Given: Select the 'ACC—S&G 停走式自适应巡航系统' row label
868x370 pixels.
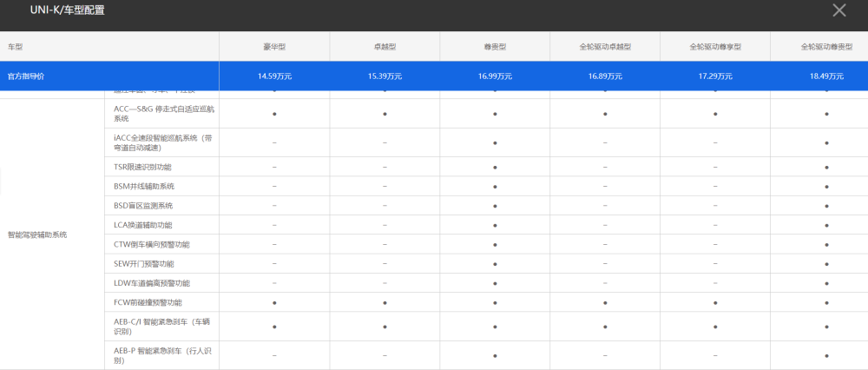Looking at the screenshot, I should (164, 114).
